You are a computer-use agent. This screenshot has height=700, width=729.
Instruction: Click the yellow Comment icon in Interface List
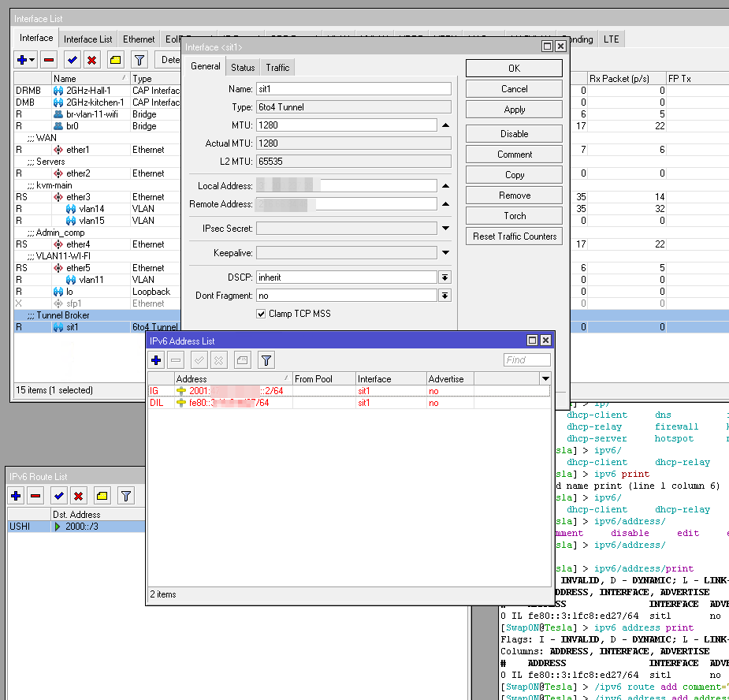pos(115,60)
